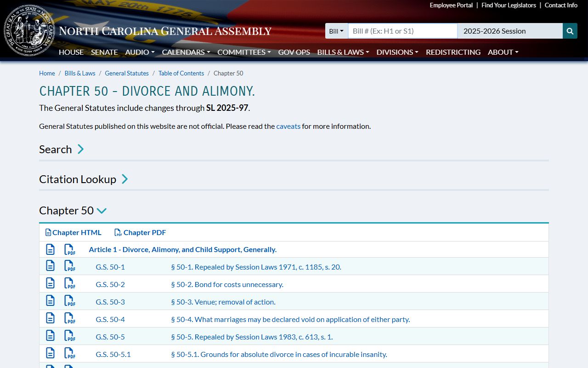Open the Contact Info link

[561, 5]
